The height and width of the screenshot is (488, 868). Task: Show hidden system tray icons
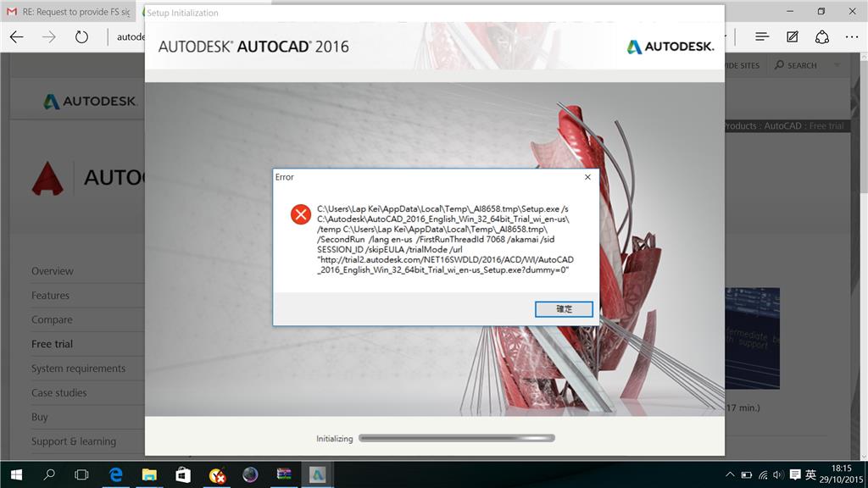tap(730, 474)
